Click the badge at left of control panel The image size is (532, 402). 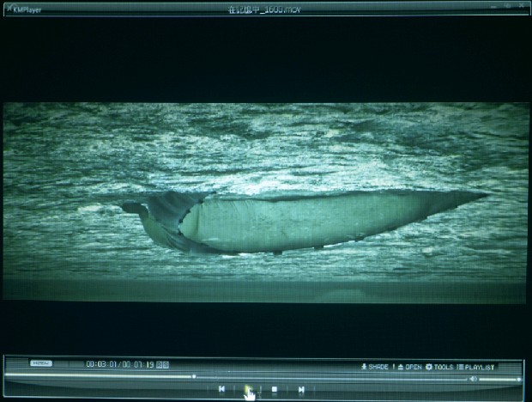pos(41,363)
